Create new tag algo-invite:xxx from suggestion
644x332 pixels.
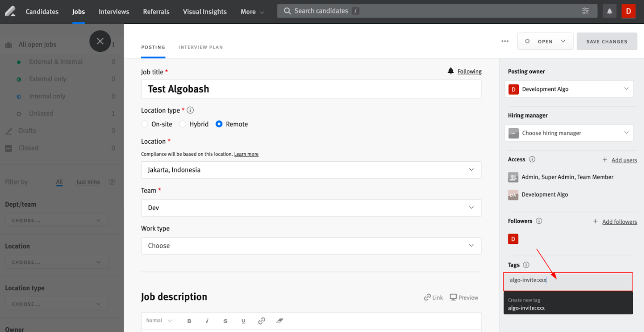tap(568, 304)
